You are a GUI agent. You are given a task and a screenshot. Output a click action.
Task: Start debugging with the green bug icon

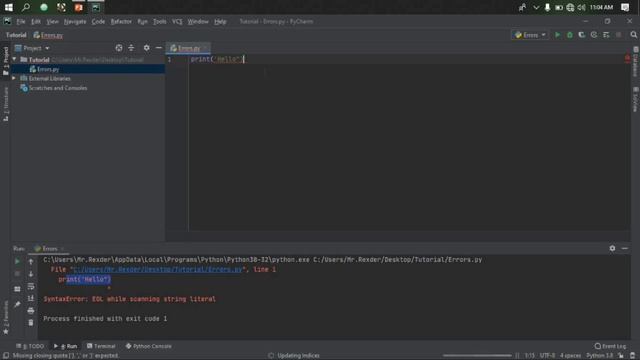click(x=570, y=35)
